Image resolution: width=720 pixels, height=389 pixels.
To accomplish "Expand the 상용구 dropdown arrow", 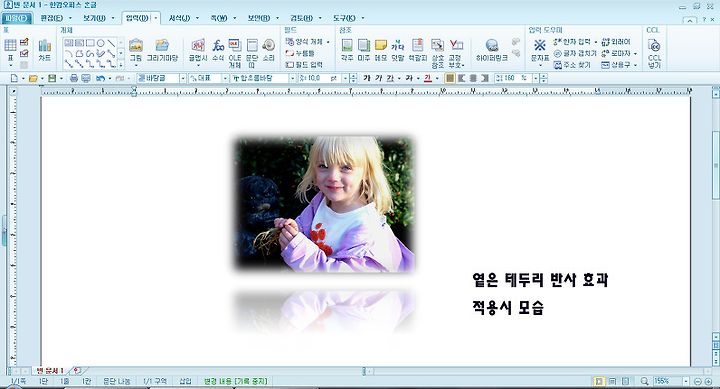I will [x=636, y=65].
